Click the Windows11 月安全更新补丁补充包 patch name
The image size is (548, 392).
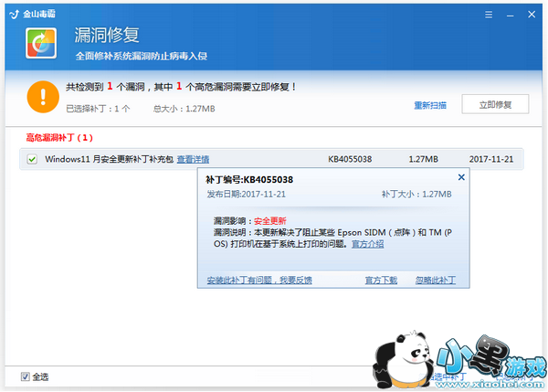click(x=109, y=160)
